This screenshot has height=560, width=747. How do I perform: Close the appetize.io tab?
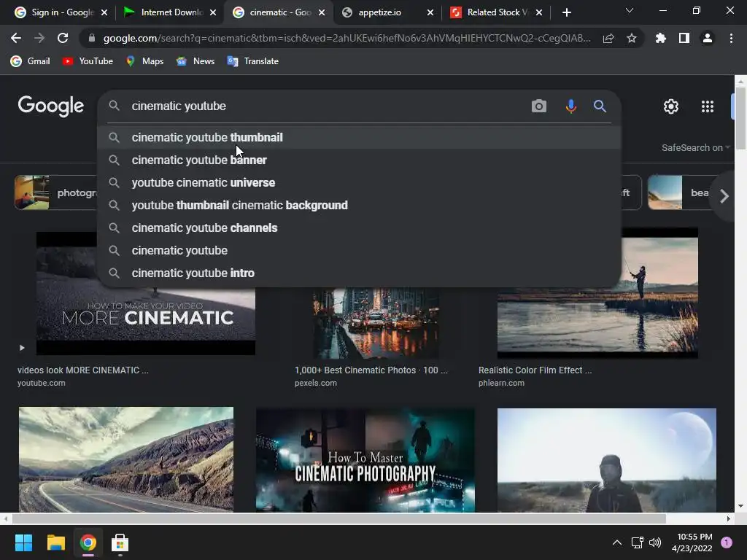point(430,12)
